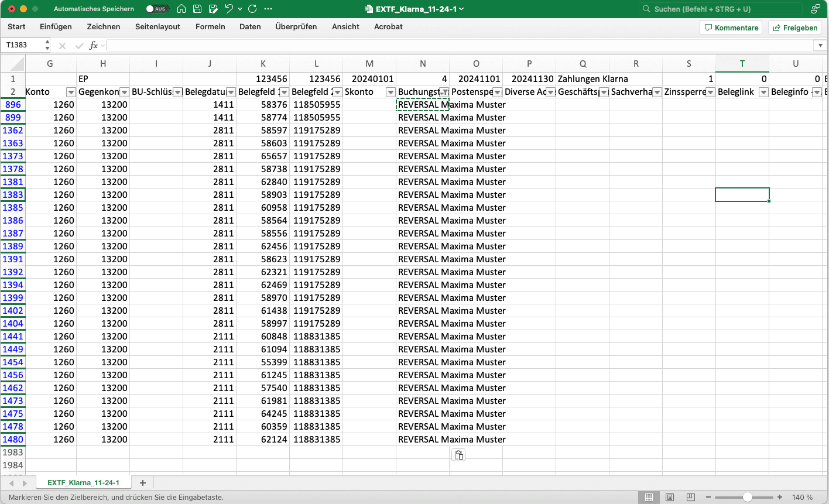Add a new sheet with plus button
The image size is (829, 504).
pyautogui.click(x=143, y=483)
